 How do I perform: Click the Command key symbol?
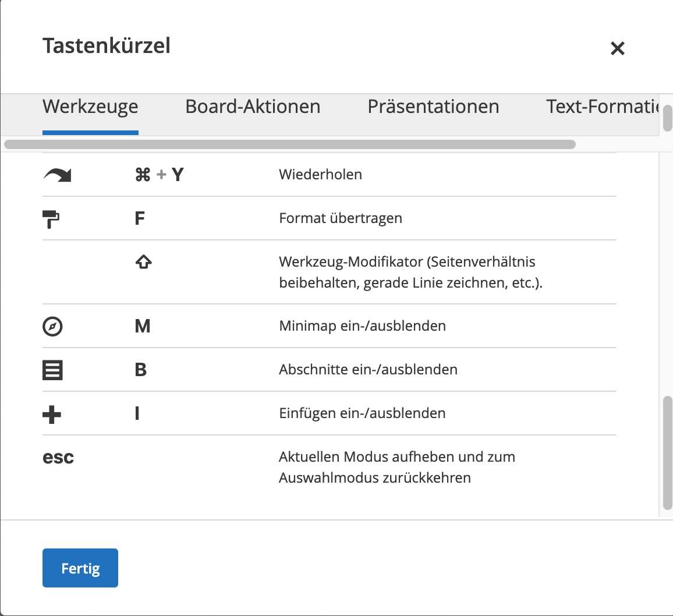point(143,175)
